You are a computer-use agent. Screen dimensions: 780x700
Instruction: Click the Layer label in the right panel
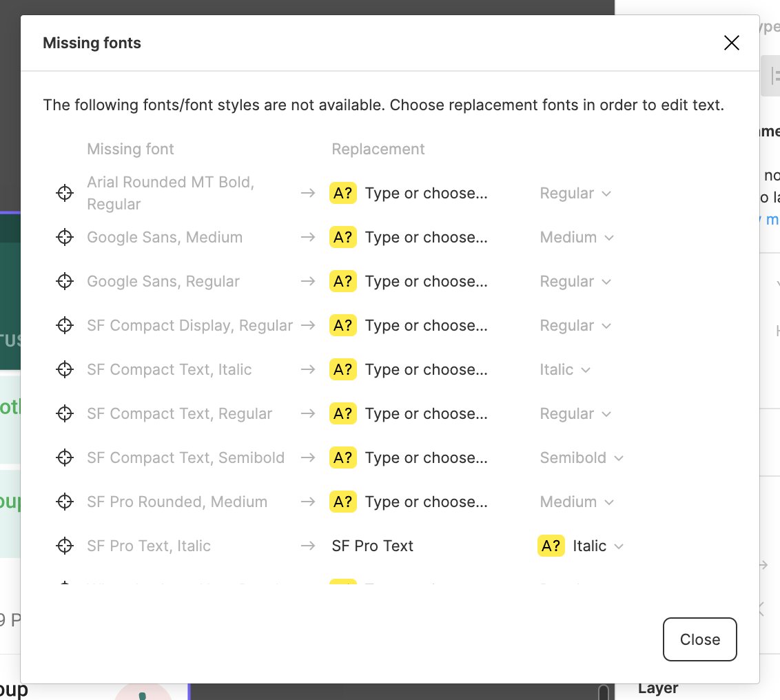(657, 688)
